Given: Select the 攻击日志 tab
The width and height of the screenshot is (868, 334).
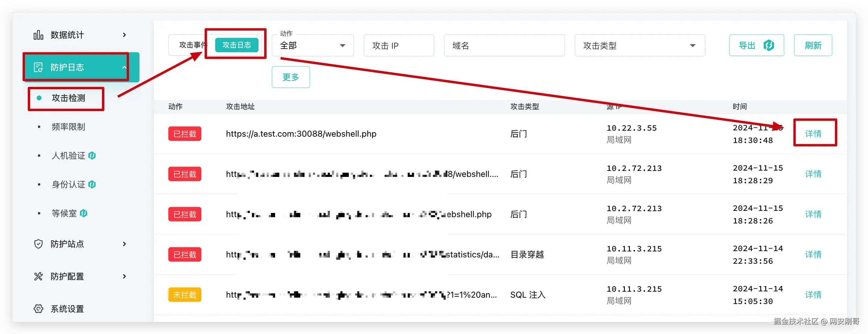Looking at the screenshot, I should tap(237, 45).
